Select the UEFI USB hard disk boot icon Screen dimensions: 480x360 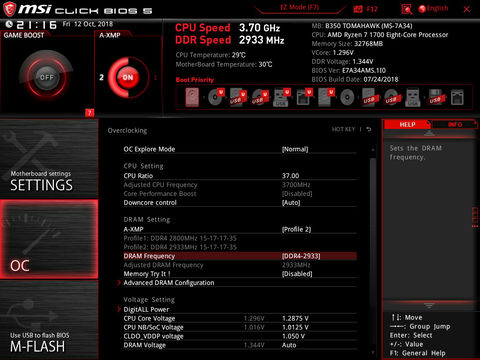click(x=238, y=97)
